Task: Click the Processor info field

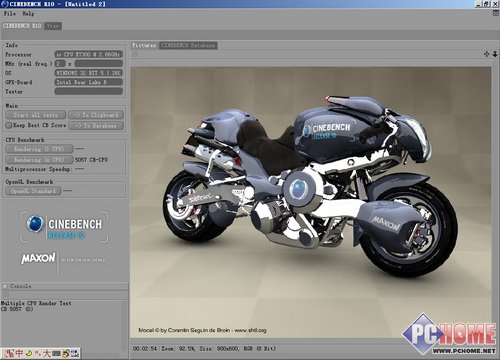Action: (89, 54)
